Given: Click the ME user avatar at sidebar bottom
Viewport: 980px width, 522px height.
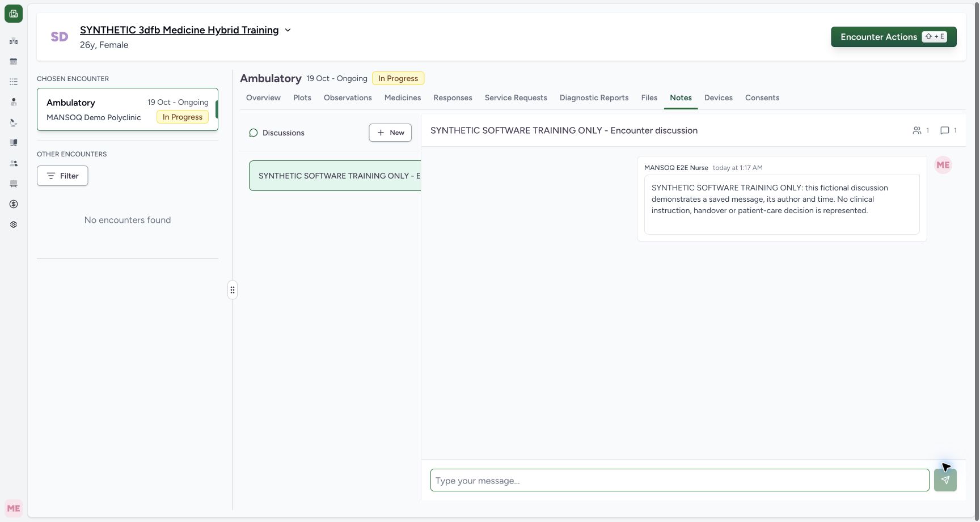Looking at the screenshot, I should point(14,508).
